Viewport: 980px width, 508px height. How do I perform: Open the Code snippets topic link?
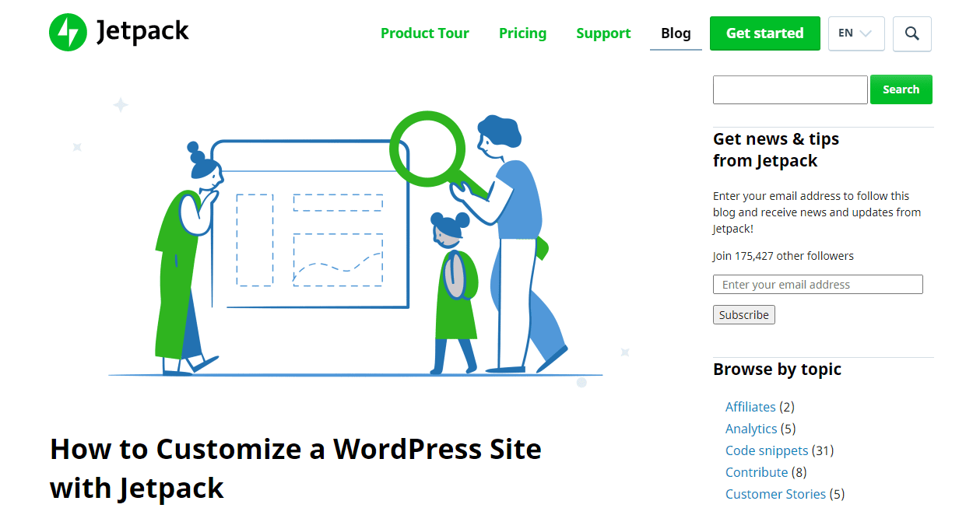tap(767, 450)
